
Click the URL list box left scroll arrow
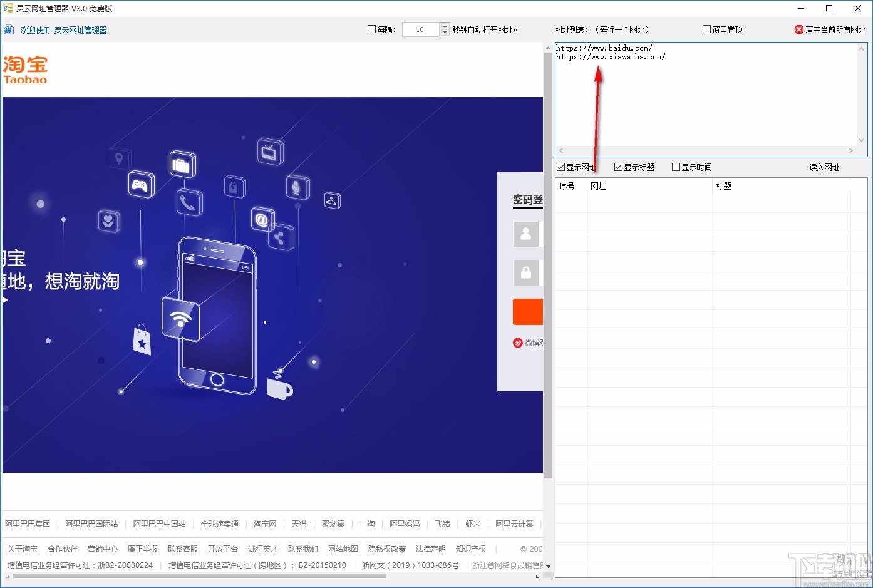[561, 150]
